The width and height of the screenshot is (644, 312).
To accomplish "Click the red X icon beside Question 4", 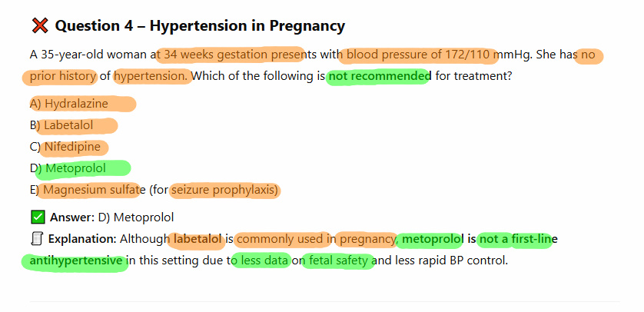I will [x=40, y=26].
